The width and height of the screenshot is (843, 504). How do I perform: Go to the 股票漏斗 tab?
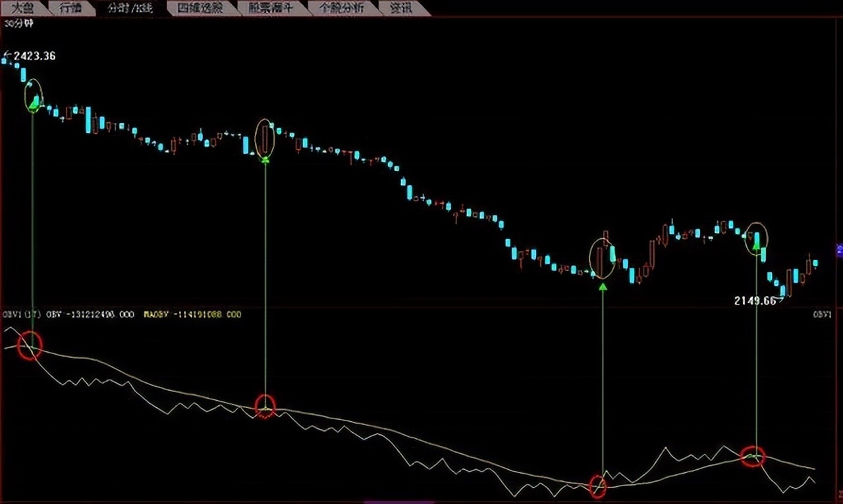pos(271,9)
